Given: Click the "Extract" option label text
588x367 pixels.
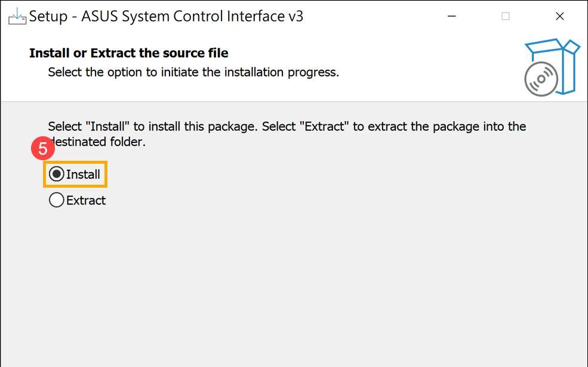Looking at the screenshot, I should tap(86, 200).
